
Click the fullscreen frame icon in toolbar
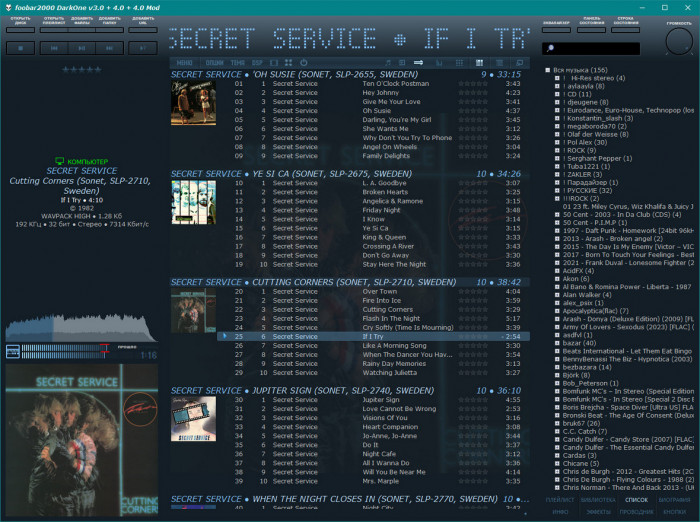274,63
